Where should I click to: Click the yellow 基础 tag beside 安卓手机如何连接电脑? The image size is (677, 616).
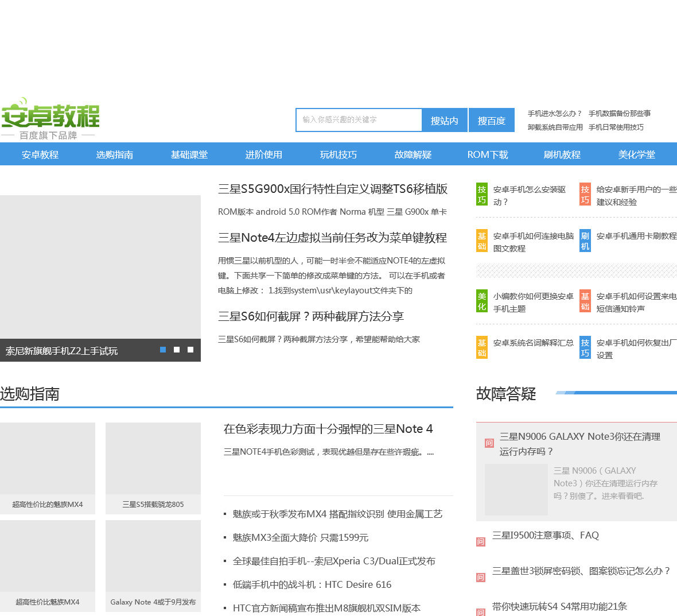[x=482, y=241]
